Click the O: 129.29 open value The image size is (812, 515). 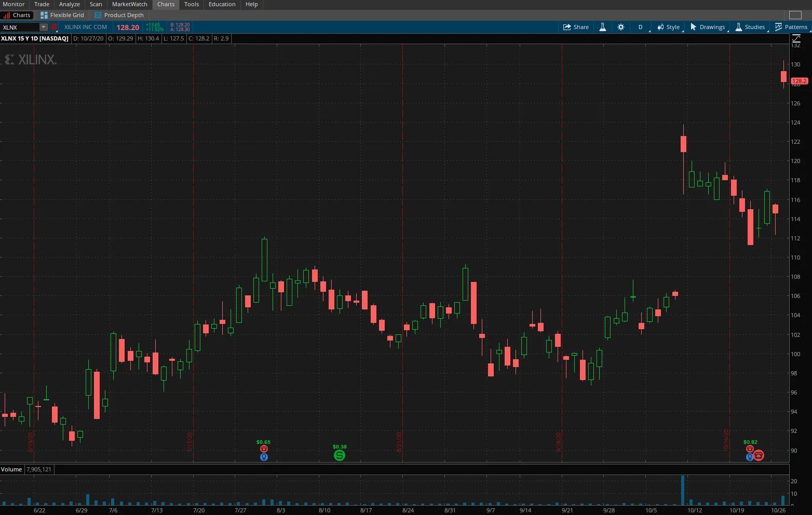(x=120, y=38)
